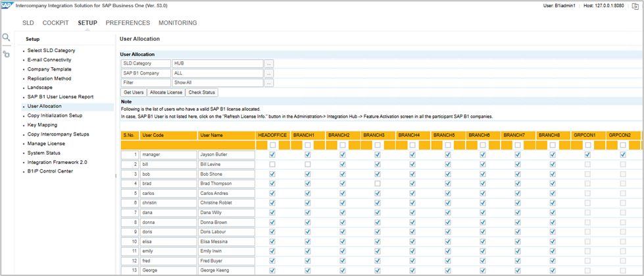Open the Filter value picker button
The image size is (644, 276).
[268, 83]
